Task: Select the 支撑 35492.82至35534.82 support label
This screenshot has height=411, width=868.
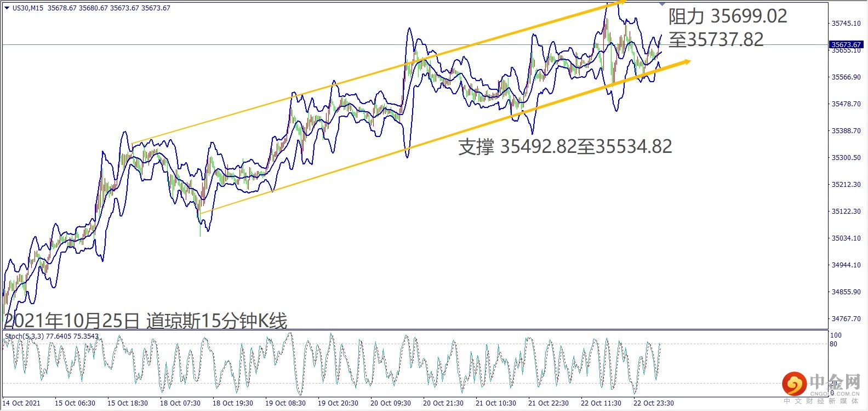Action: [565, 146]
